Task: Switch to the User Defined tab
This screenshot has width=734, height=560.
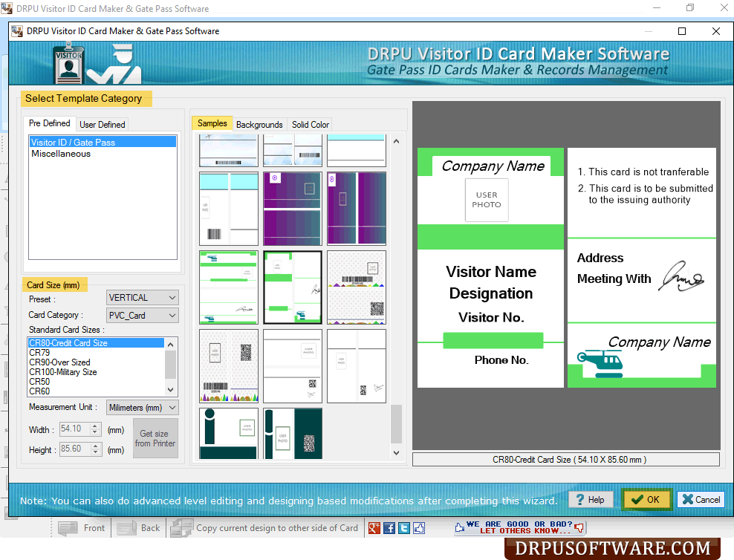Action: (103, 125)
